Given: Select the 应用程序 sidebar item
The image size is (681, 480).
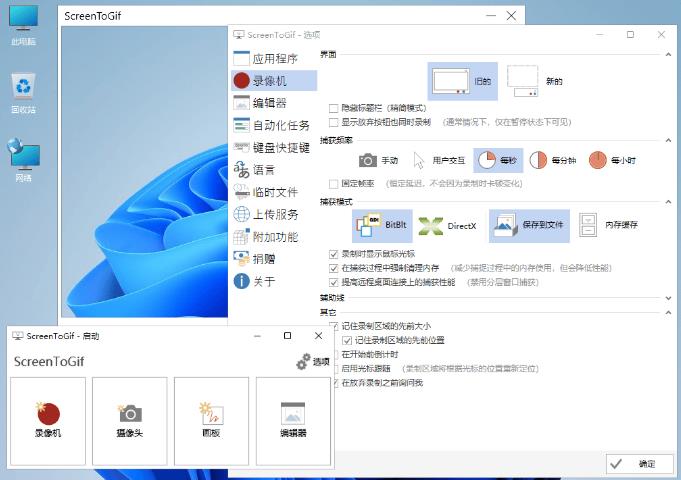Looking at the screenshot, I should [274, 58].
